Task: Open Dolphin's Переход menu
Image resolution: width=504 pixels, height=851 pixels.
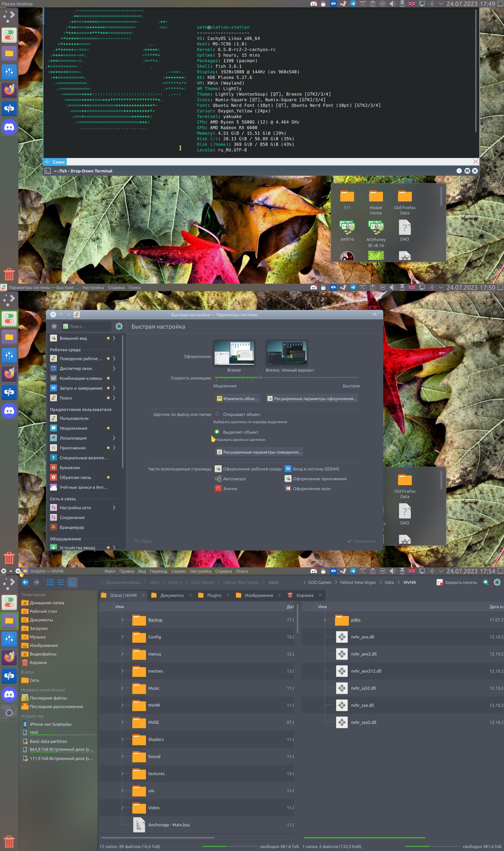Action: (x=159, y=571)
